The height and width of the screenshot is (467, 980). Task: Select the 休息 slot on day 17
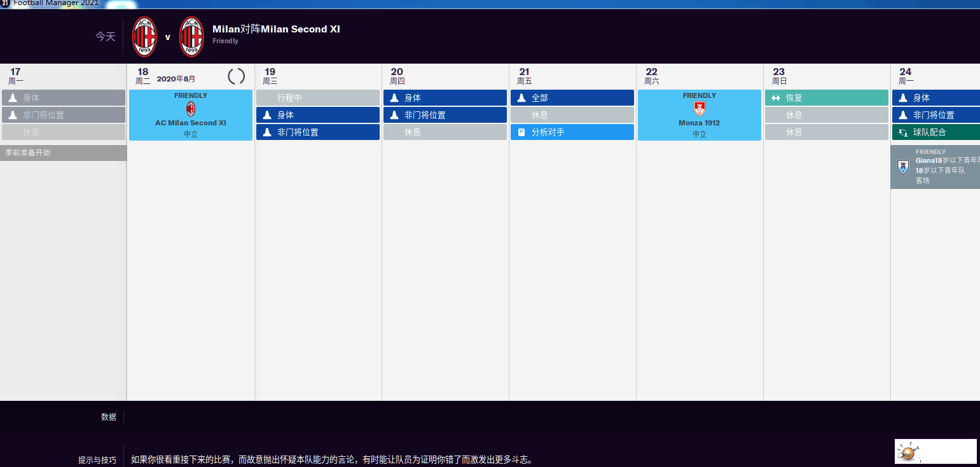pos(64,132)
